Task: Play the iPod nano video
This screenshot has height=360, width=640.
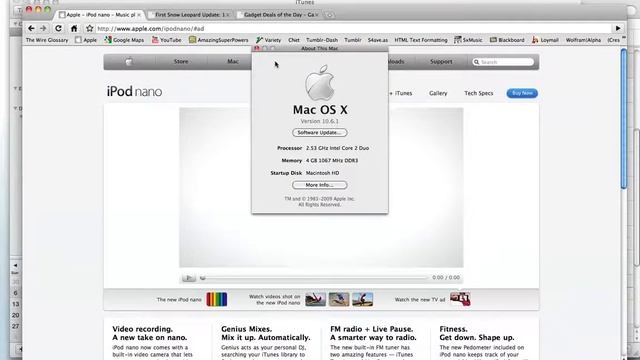Action: pos(189,278)
